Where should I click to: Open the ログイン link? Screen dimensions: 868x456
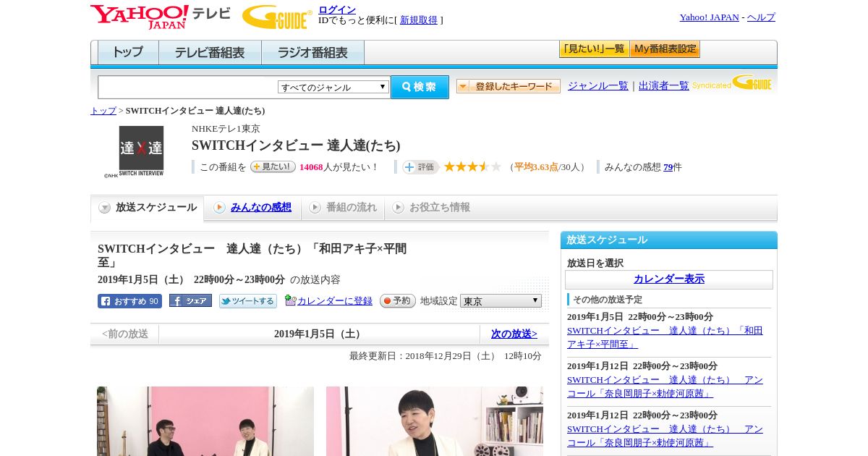point(337,9)
